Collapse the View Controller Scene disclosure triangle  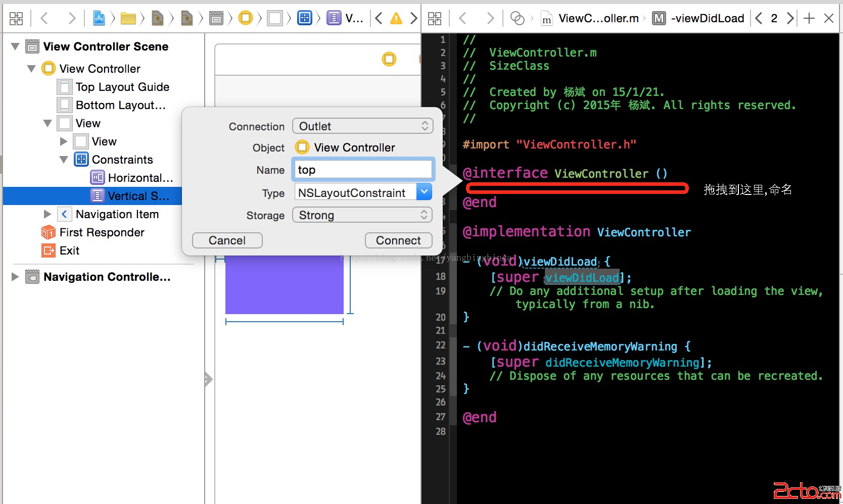(x=15, y=46)
